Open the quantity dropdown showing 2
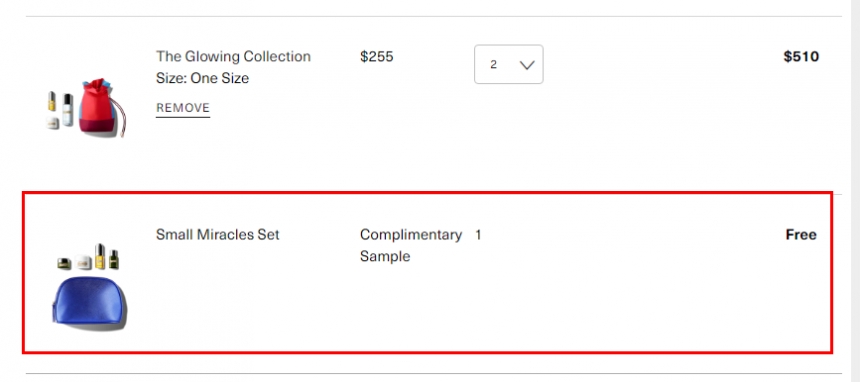Viewport: 860px width, 382px height. [x=508, y=64]
